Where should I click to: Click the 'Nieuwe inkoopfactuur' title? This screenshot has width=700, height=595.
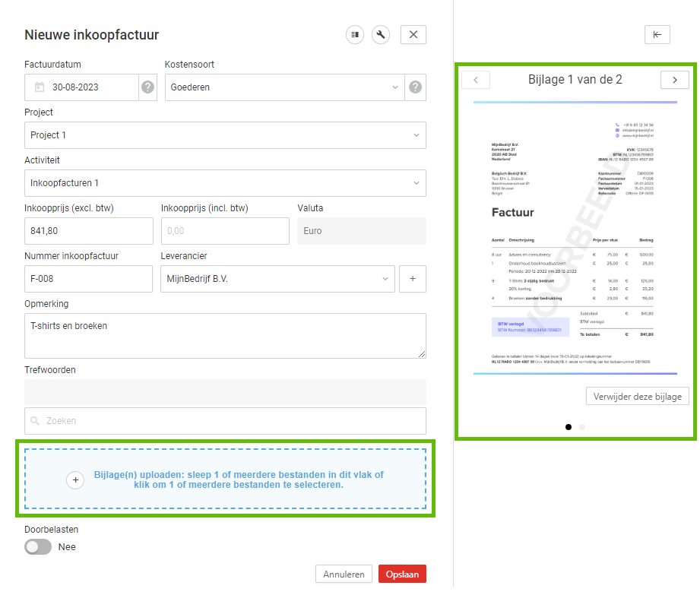(x=91, y=35)
